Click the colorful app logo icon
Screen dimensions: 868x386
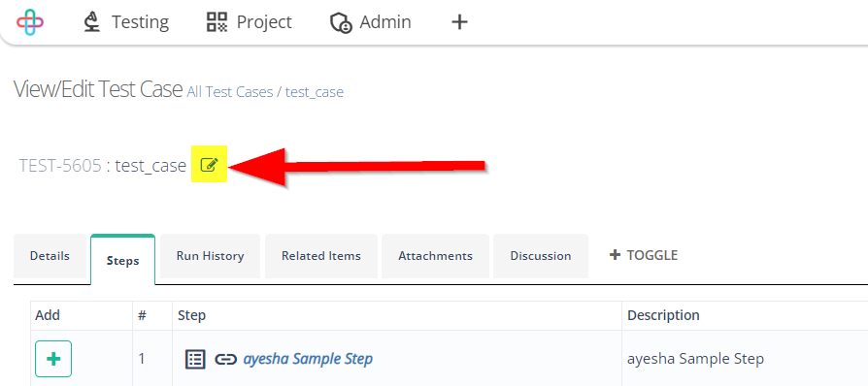pyautogui.click(x=30, y=22)
